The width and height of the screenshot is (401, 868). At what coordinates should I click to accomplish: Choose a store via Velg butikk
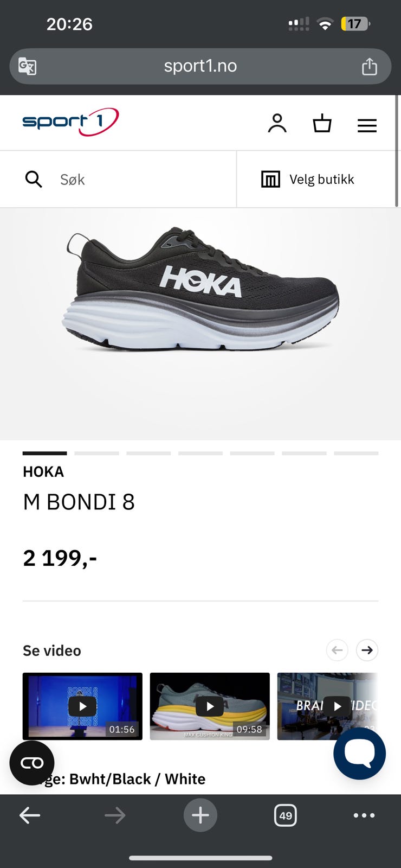coord(308,179)
